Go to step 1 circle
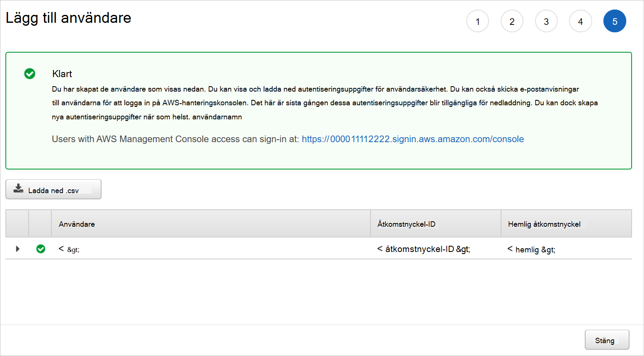Screen dimensions: 644x356 click(x=477, y=21)
